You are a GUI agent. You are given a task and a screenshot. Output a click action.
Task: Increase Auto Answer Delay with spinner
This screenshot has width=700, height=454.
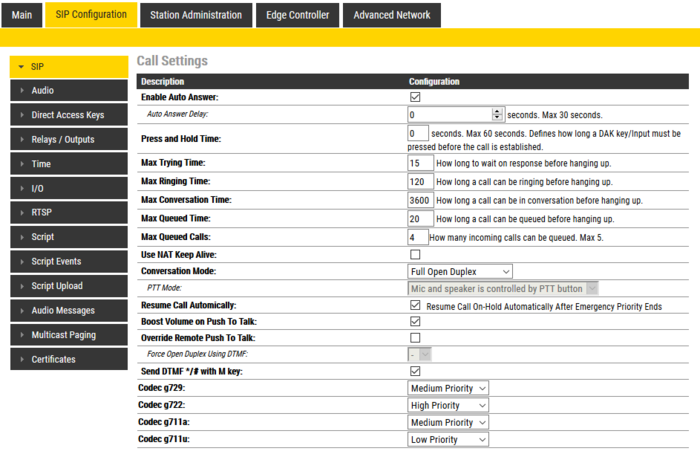coord(497,111)
